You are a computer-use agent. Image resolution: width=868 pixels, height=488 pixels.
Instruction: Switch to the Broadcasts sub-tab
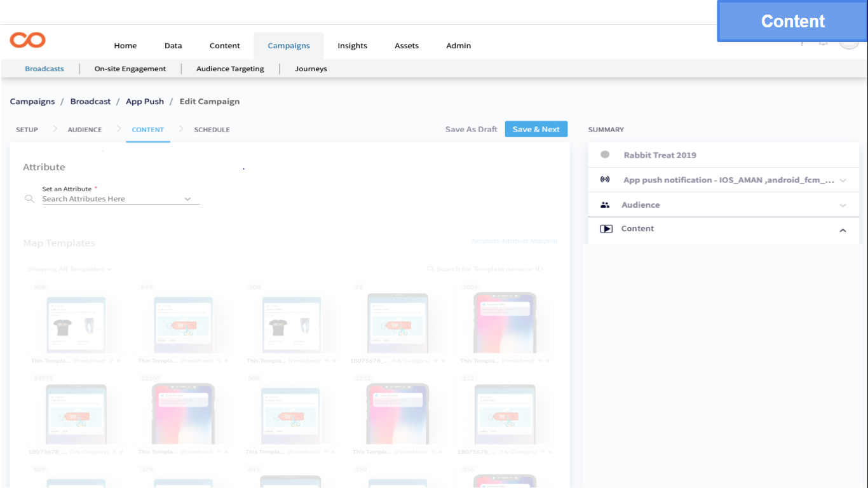pos(44,69)
